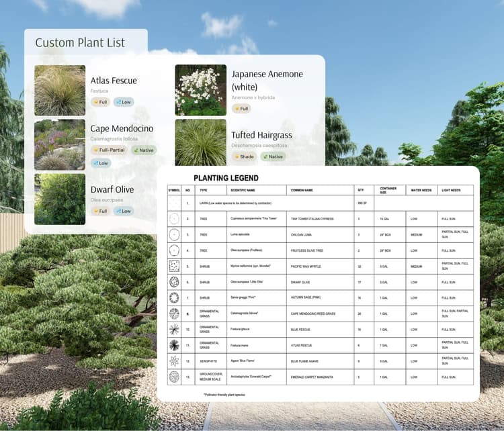
Task: Click the Pollinator-friendly plant species footnote
Action: tap(224, 395)
